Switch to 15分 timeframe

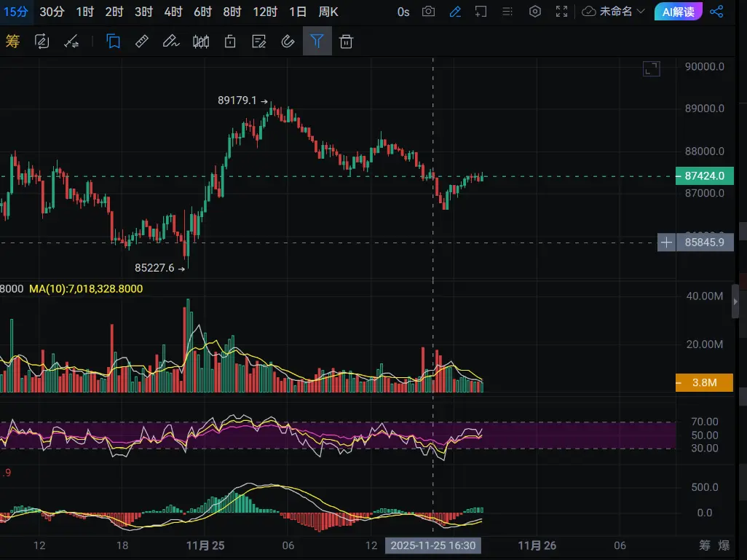coord(16,12)
